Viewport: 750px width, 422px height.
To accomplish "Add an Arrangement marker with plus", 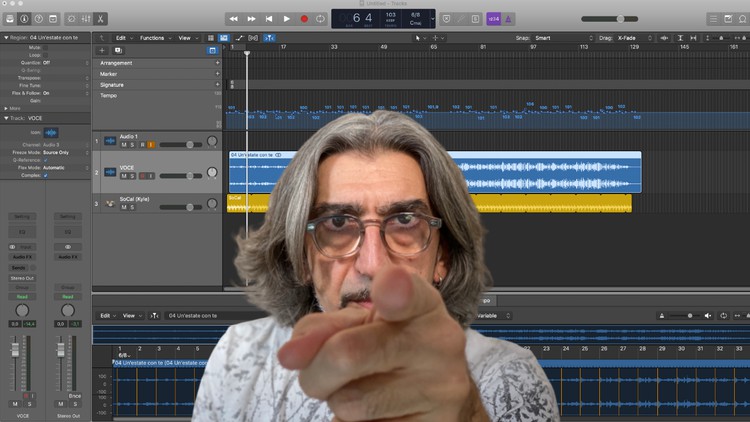I will [x=218, y=63].
